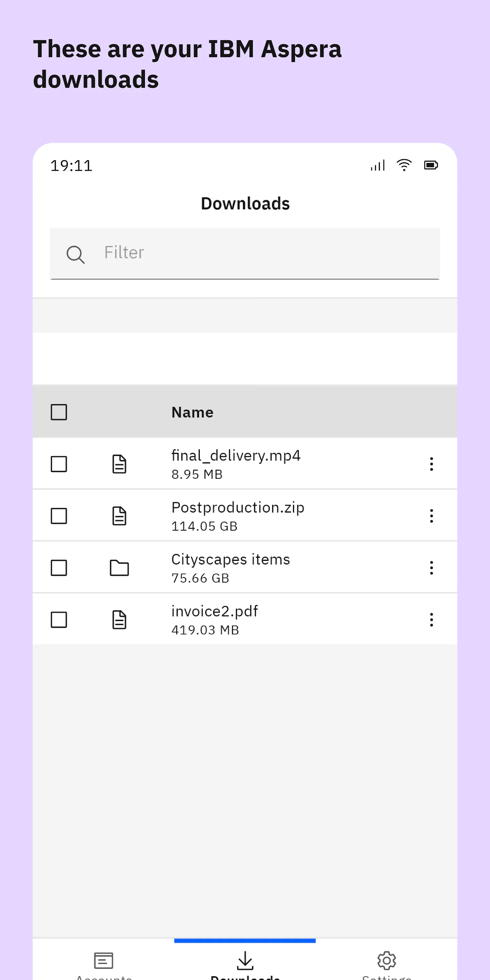Focus the Filter input field
490x980 pixels.
pos(245,254)
